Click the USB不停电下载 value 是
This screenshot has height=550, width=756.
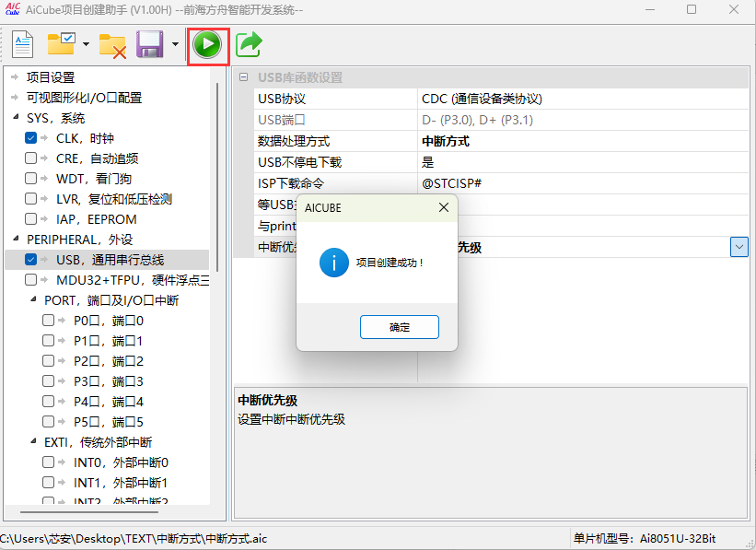pos(427,162)
